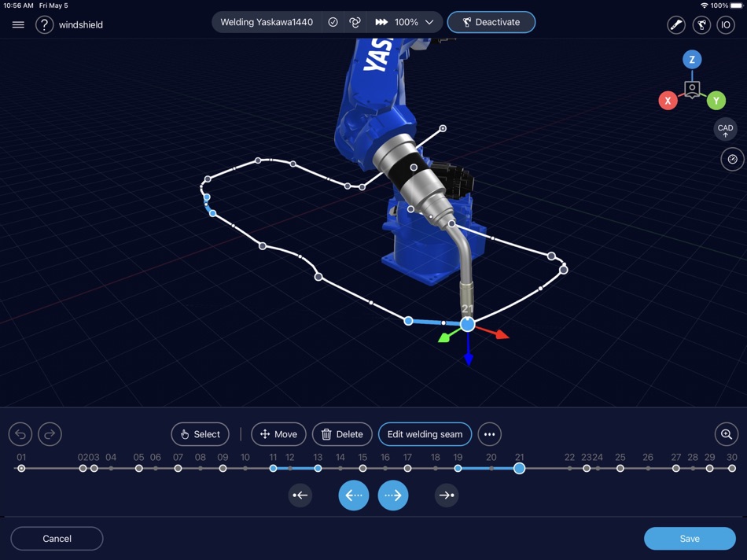Select timeline waypoint 30
Screen dimensions: 747x560
(x=732, y=469)
